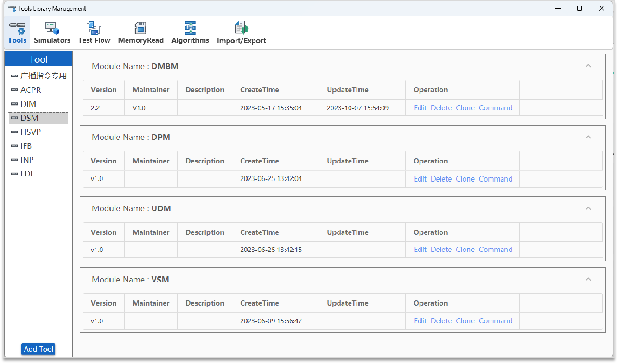Open Command for DPM module
Viewport: 618px width, 364px height.
(x=496, y=179)
